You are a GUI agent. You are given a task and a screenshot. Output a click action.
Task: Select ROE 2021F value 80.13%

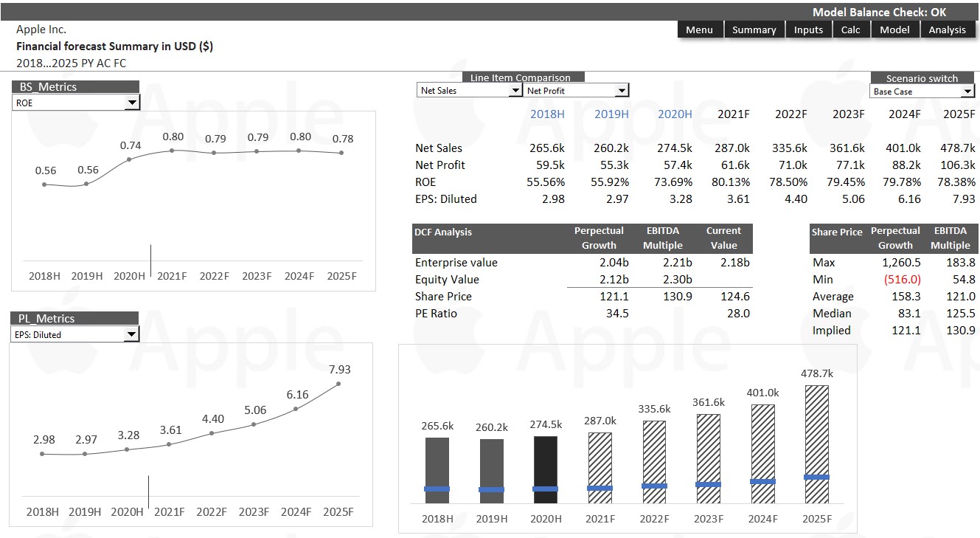point(731,182)
